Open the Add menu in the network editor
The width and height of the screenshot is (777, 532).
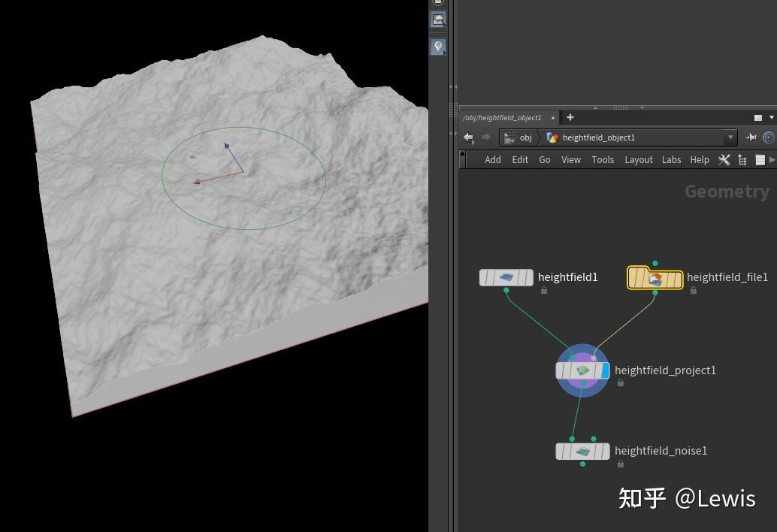[x=492, y=159]
